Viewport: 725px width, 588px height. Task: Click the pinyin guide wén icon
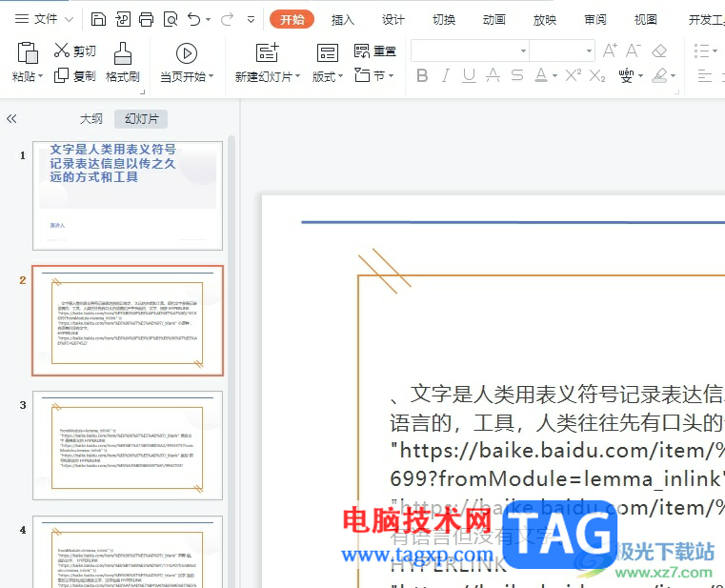(626, 75)
